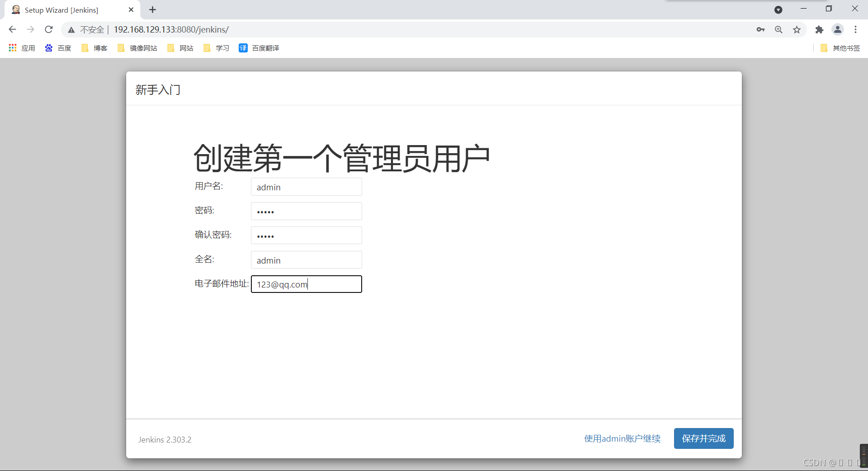Click the browser extensions puzzle icon
The height and width of the screenshot is (471, 868).
[820, 29]
